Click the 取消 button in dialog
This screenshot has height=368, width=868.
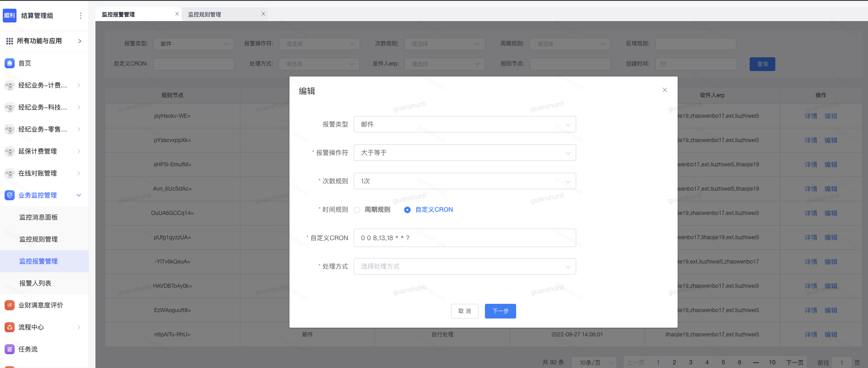click(464, 311)
